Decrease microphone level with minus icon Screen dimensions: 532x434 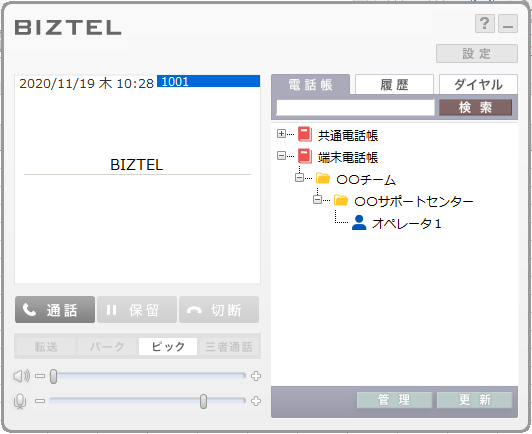point(40,401)
